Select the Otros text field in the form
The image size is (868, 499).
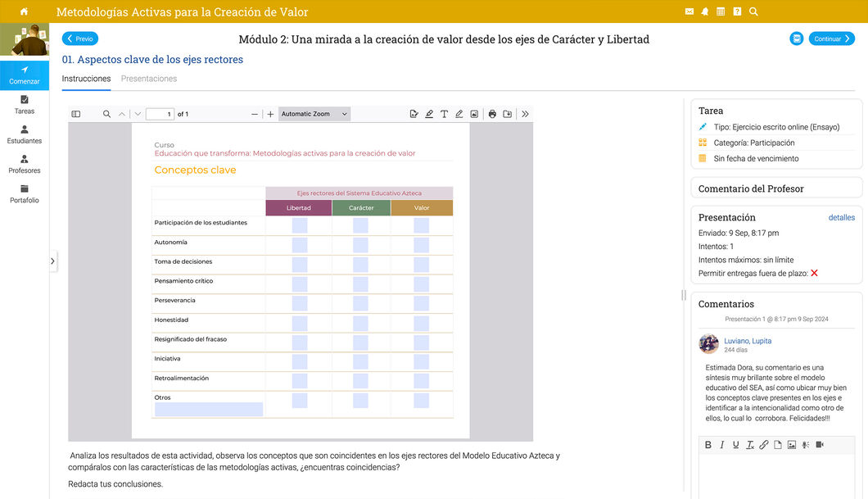click(209, 410)
